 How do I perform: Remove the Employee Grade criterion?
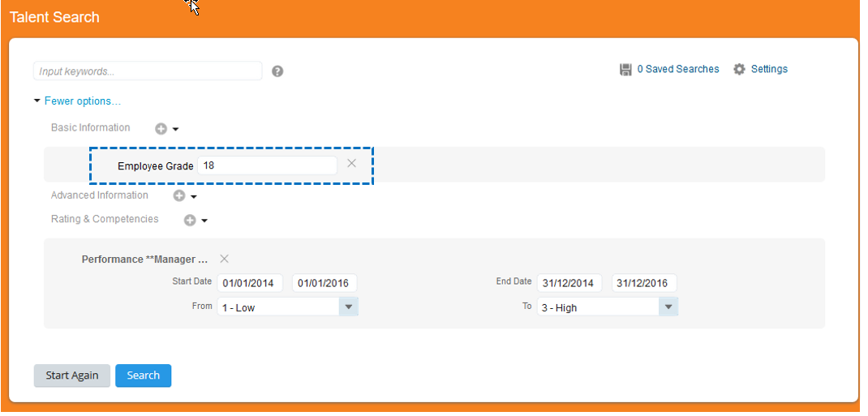pos(351,163)
